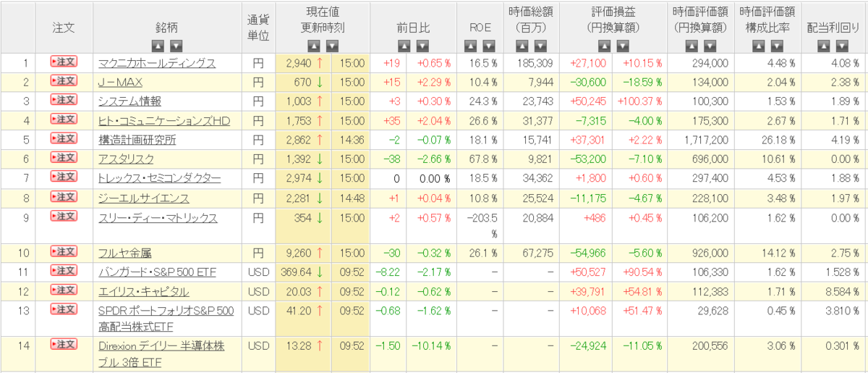Sort 銘柄 column descending with down arrow

pos(176,46)
